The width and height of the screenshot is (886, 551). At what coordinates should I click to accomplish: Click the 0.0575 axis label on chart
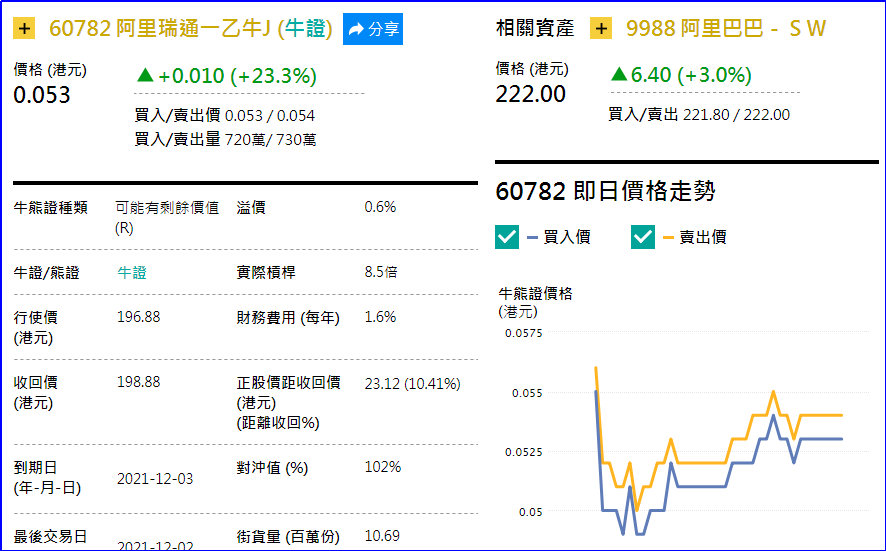pyautogui.click(x=523, y=333)
